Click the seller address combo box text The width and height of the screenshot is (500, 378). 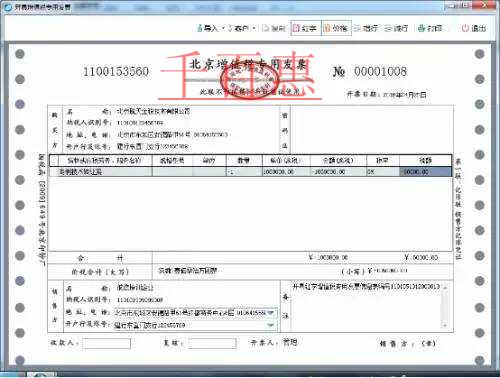190,313
